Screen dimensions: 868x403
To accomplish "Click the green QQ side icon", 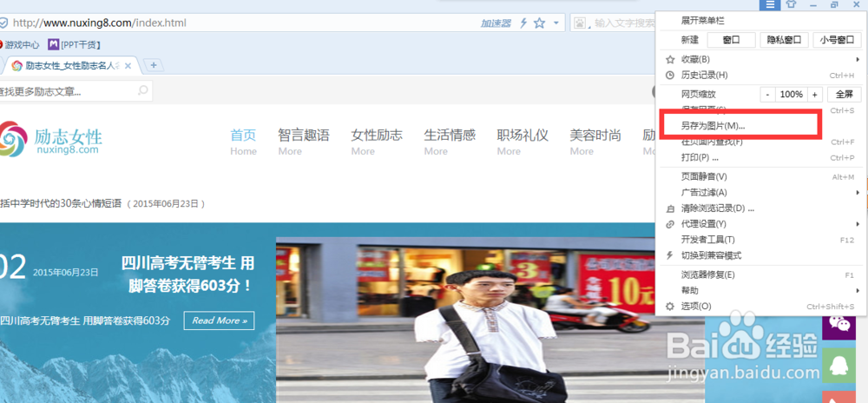I will (x=838, y=366).
